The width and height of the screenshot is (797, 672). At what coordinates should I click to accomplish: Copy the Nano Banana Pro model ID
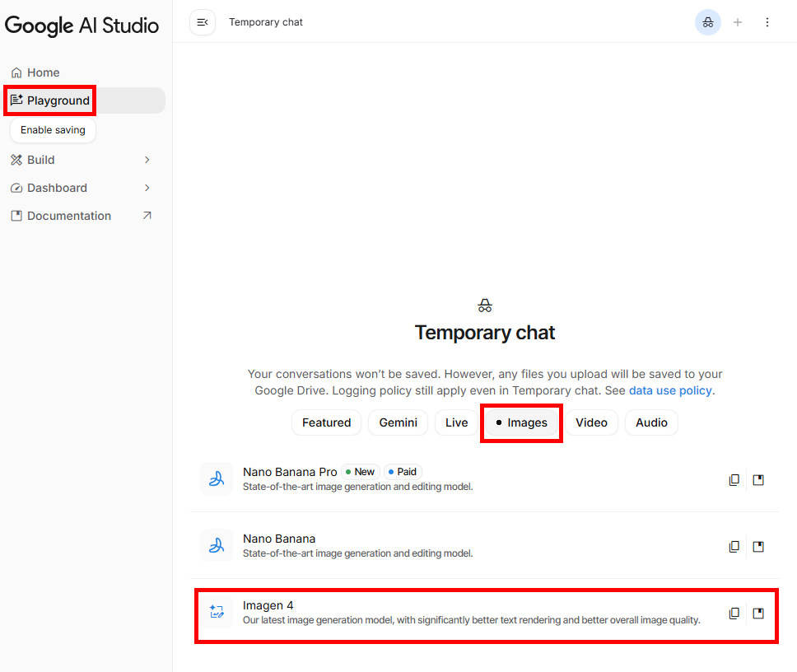pyautogui.click(x=734, y=480)
